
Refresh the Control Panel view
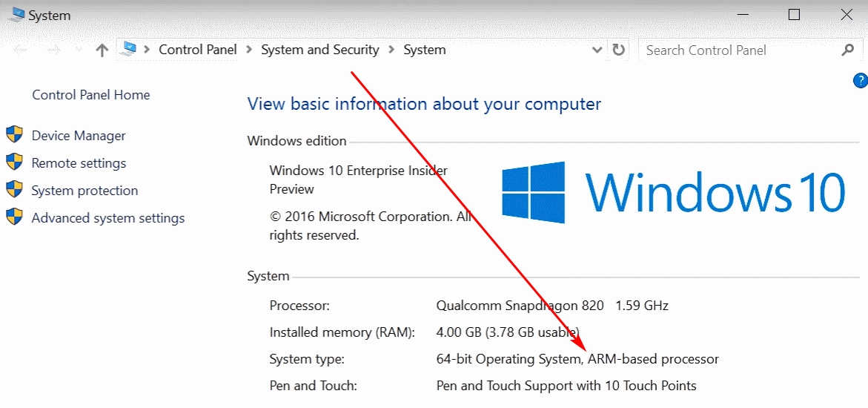pos(618,50)
